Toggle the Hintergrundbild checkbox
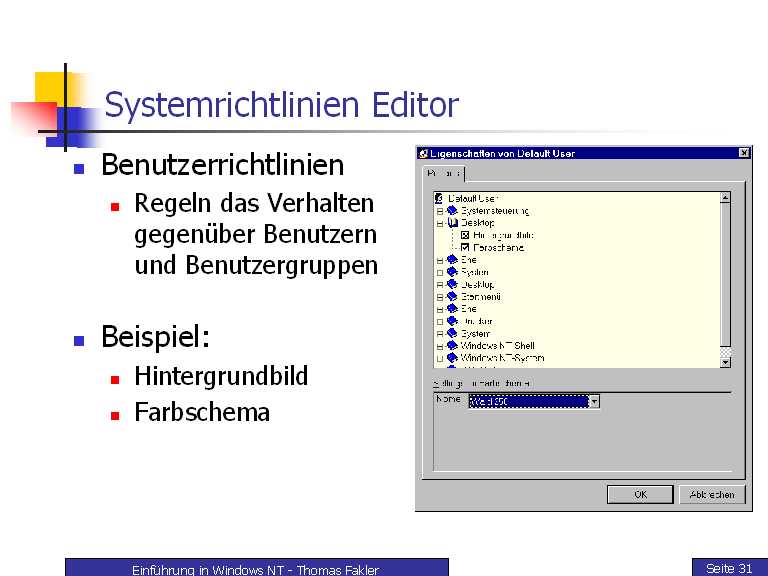This screenshot has height=576, width=768. point(465,235)
